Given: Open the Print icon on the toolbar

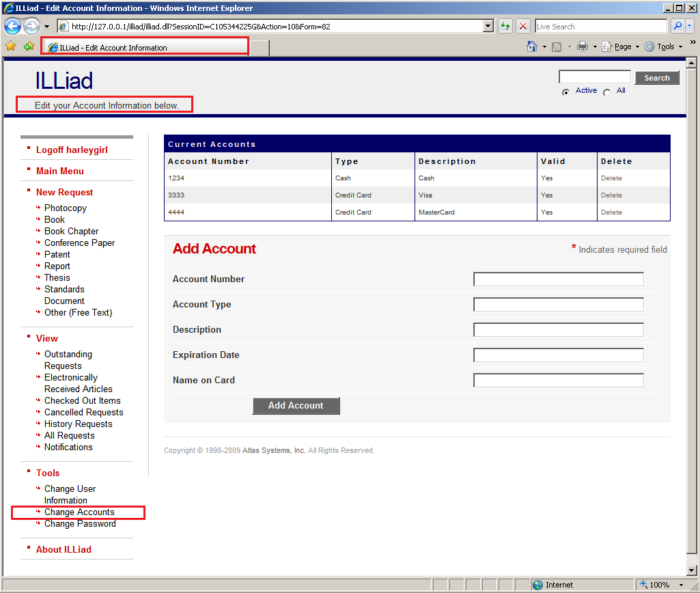Looking at the screenshot, I should (581, 46).
